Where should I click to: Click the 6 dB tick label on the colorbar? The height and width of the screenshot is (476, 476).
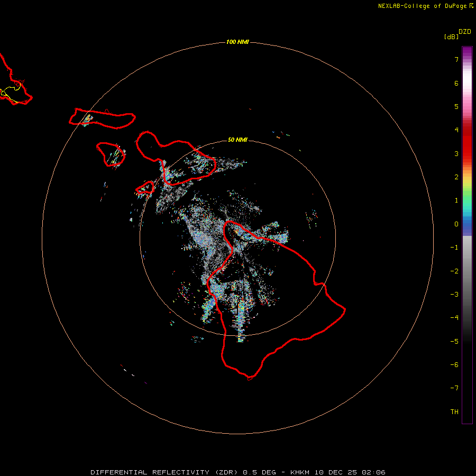456,83
